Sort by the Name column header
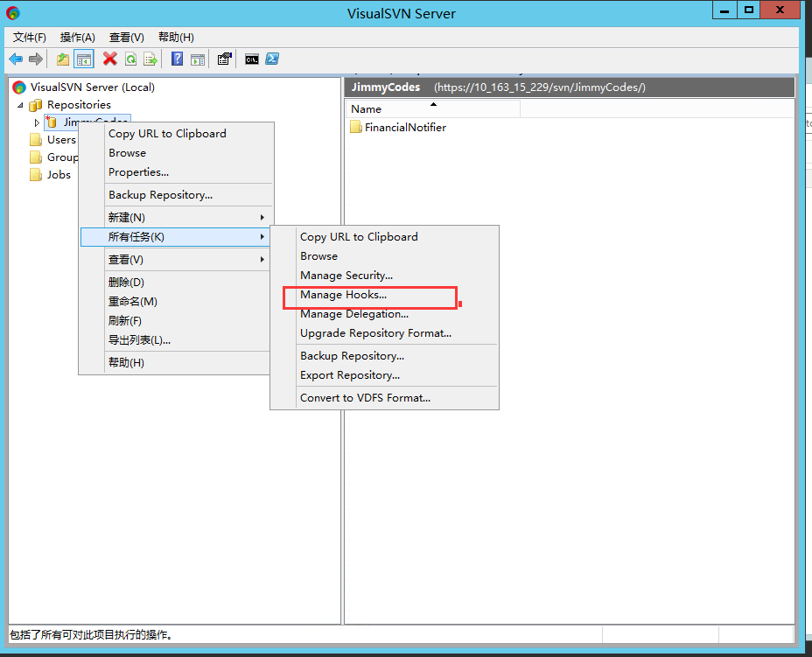Image resolution: width=812 pixels, height=657 pixels. 433,109
